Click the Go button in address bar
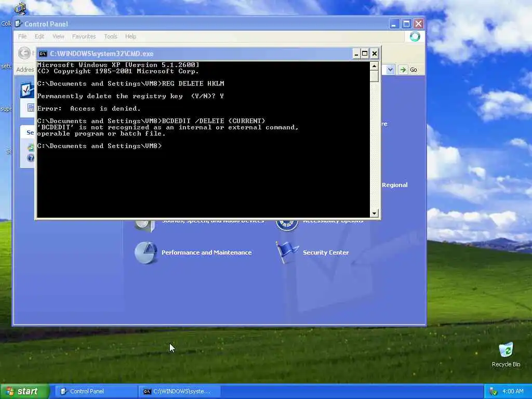Screen dimensions: 532x399 pyautogui.click(x=408, y=70)
